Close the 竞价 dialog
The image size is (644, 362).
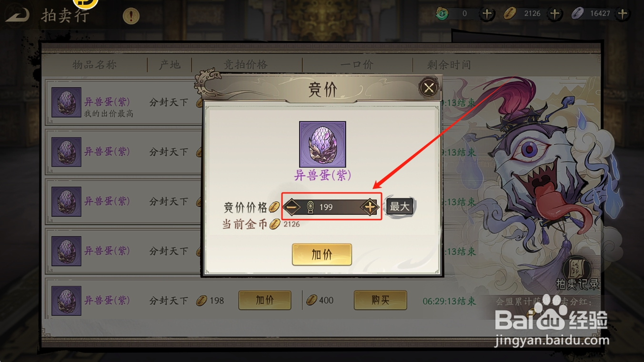(429, 88)
